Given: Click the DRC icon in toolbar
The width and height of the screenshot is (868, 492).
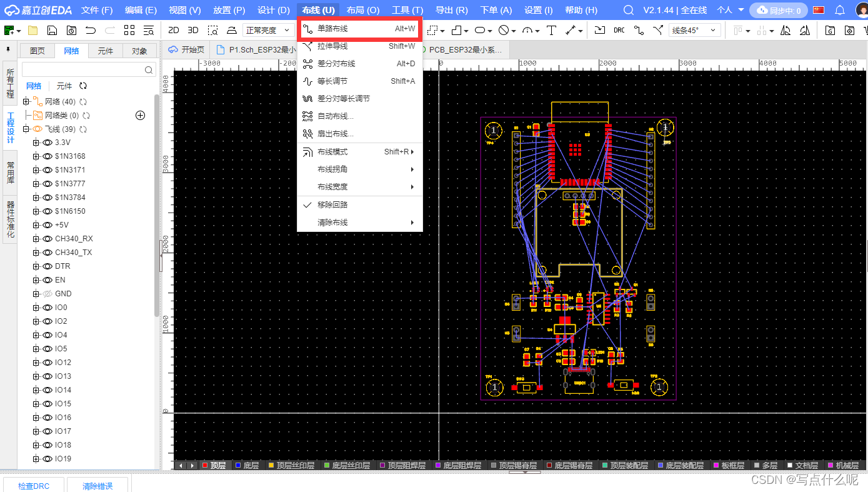Looking at the screenshot, I should (619, 31).
